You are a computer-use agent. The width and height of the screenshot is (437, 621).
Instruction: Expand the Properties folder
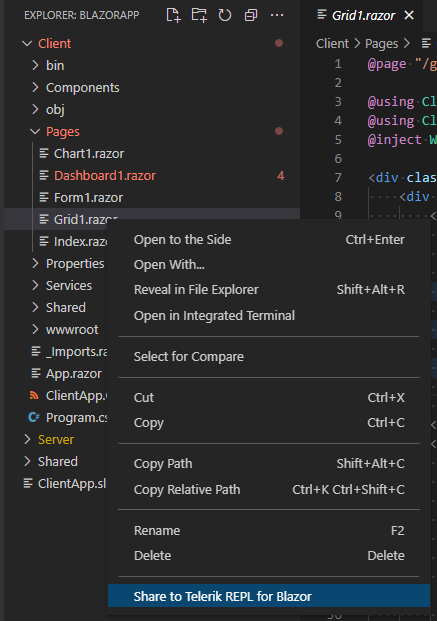(35, 263)
